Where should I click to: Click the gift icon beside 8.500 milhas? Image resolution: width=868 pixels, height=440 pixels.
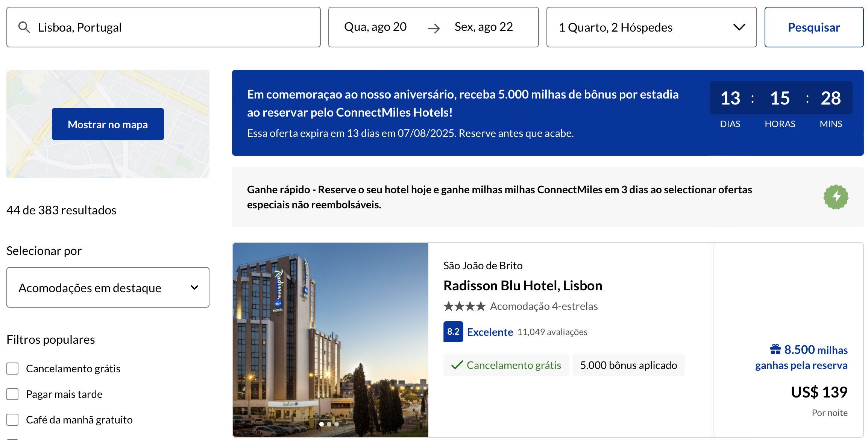click(775, 350)
